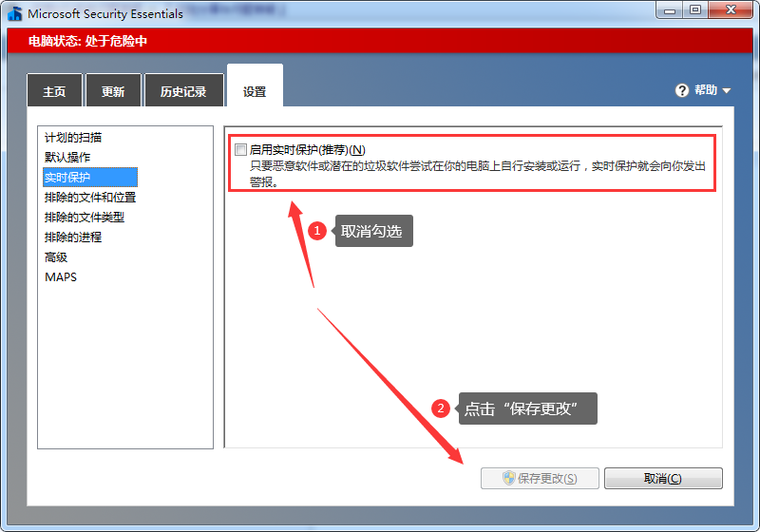Minimize the Security Essentials window
760x532 pixels.
pyautogui.click(x=670, y=10)
